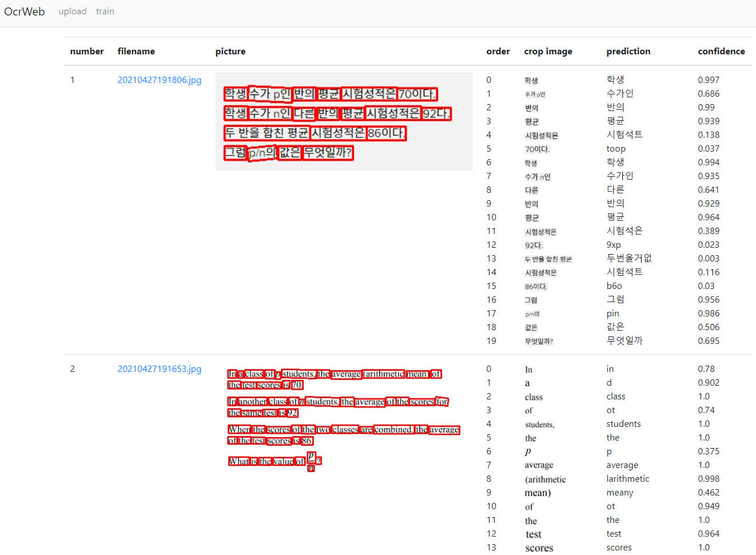Click the number column header

[x=87, y=51]
